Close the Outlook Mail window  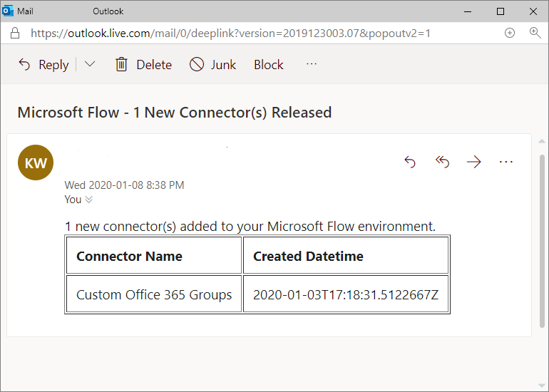pyautogui.click(x=533, y=11)
